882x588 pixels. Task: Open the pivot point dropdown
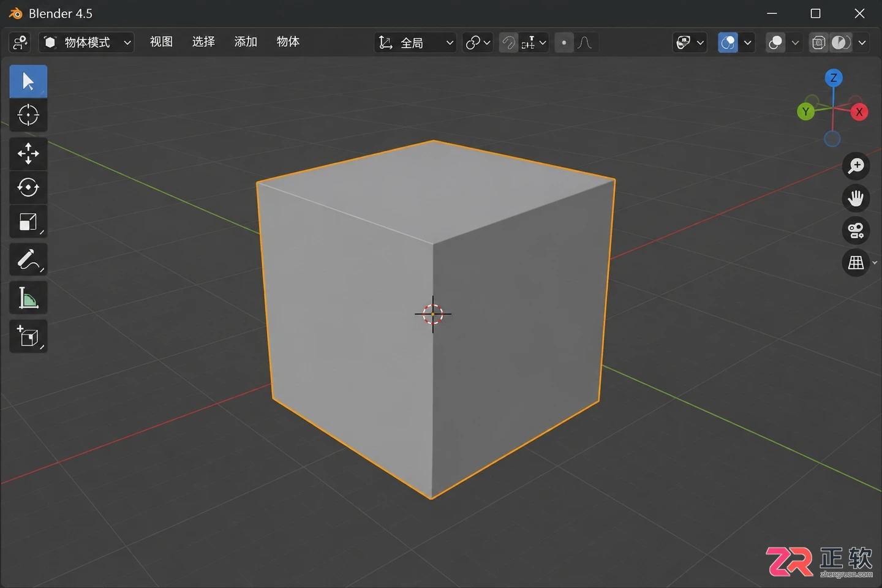pyautogui.click(x=478, y=42)
